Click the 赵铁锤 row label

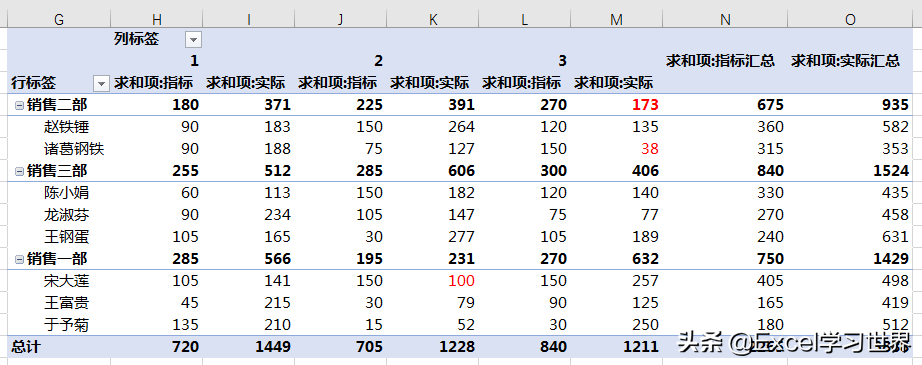click(x=66, y=127)
